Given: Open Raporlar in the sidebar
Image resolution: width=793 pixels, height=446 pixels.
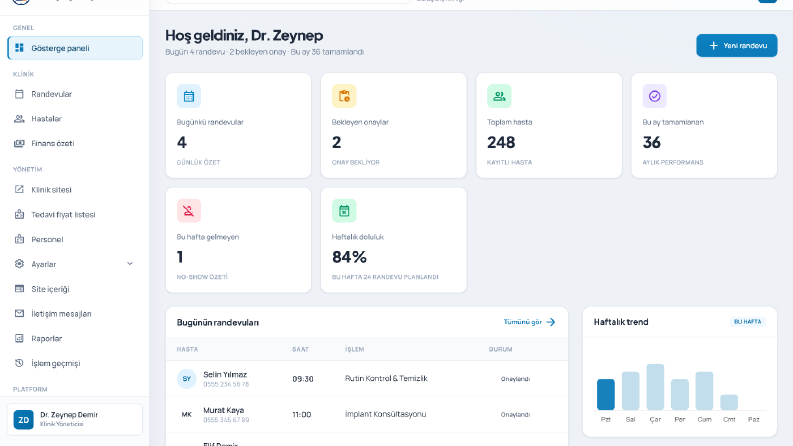Looking at the screenshot, I should (75, 338).
